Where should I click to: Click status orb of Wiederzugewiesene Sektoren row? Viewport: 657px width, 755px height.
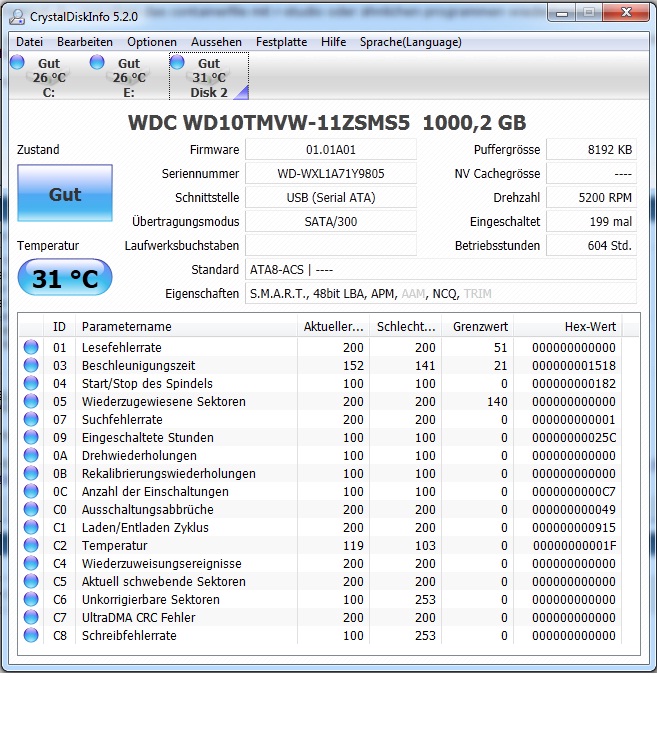pyautogui.click(x=31, y=401)
